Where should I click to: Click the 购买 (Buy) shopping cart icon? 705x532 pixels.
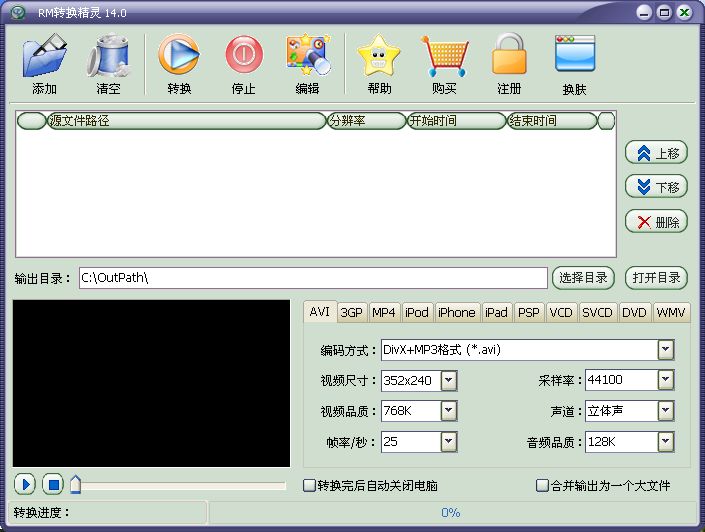(444, 56)
